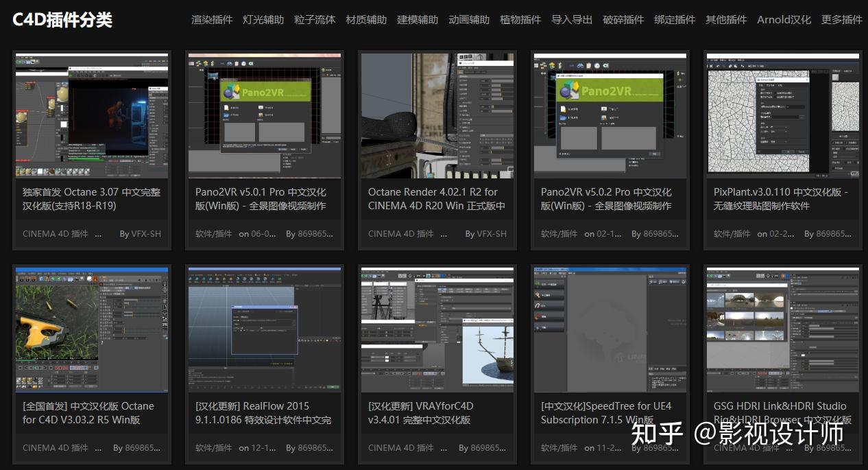Open the Octane 3.07 中文完整汉化版 article
This screenshot has height=470, width=868.
tap(91, 198)
